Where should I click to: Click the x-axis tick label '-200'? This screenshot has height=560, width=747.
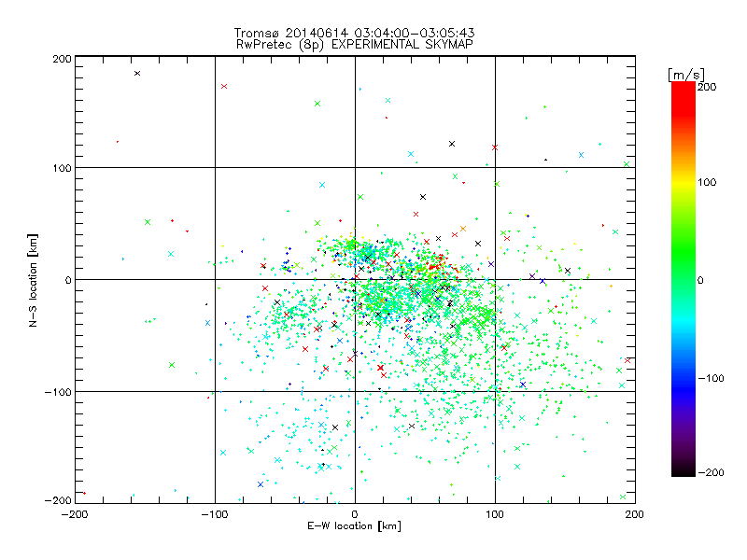pyautogui.click(x=75, y=514)
